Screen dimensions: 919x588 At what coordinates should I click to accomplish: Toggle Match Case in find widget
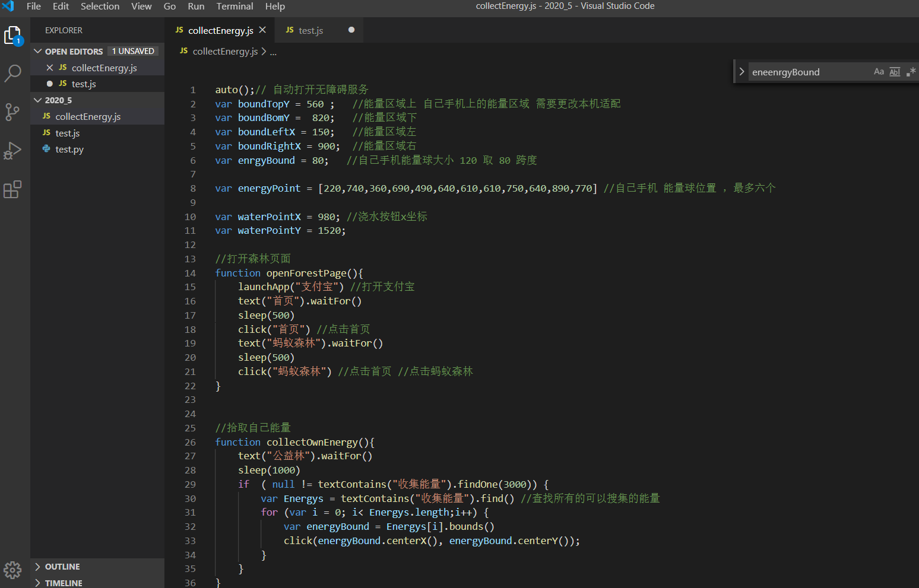point(879,72)
